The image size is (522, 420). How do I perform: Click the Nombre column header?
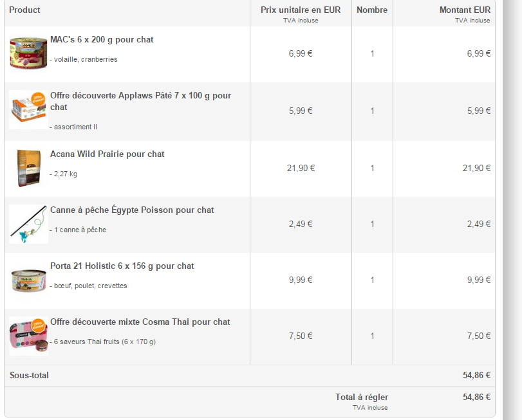[x=372, y=10]
